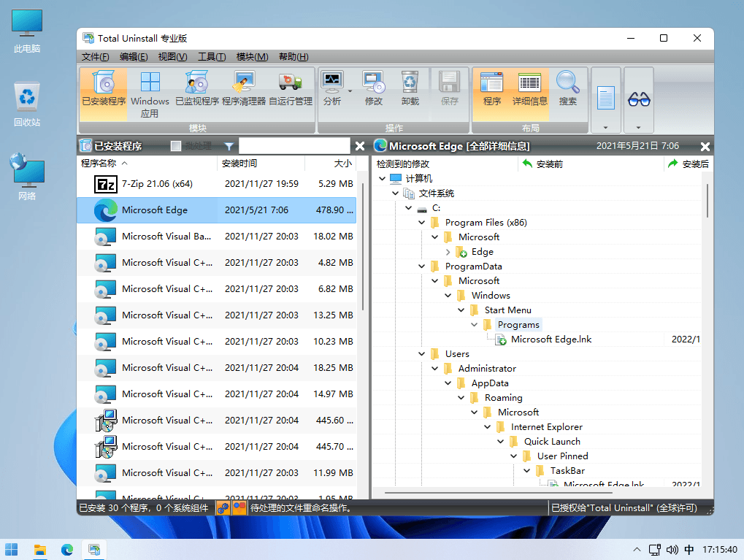
Task: Click the details tree vertical scrollbar
Action: (x=707, y=201)
